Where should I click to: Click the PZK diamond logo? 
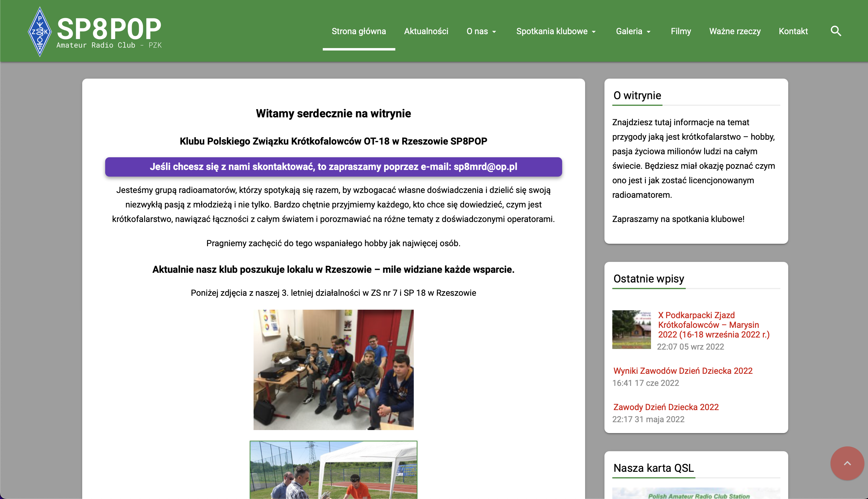(40, 31)
